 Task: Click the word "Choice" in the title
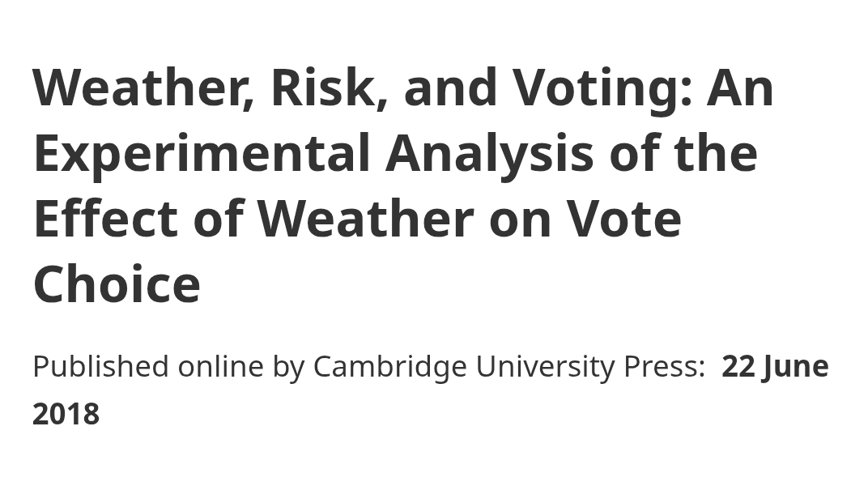pyautogui.click(x=117, y=284)
